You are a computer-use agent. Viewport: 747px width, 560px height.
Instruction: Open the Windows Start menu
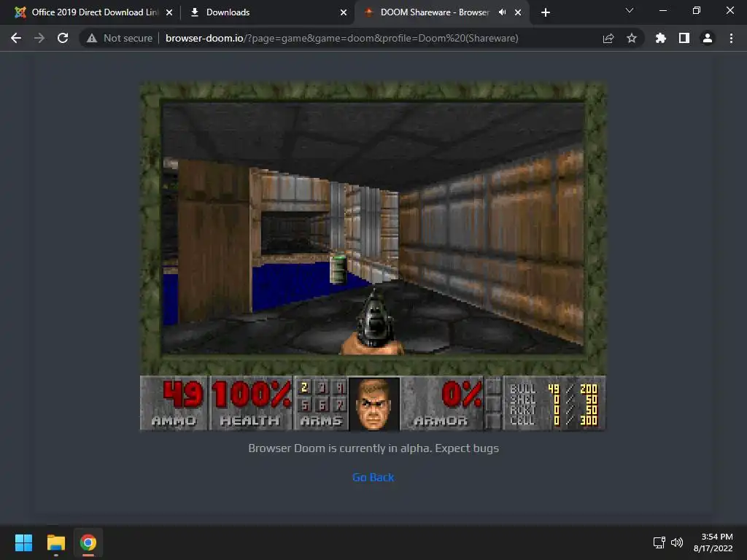23,542
